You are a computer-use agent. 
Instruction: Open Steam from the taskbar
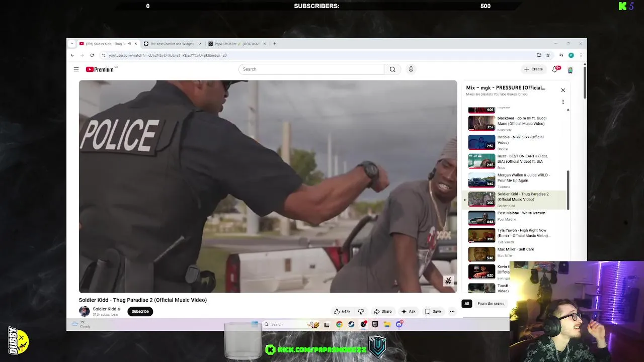click(x=351, y=324)
